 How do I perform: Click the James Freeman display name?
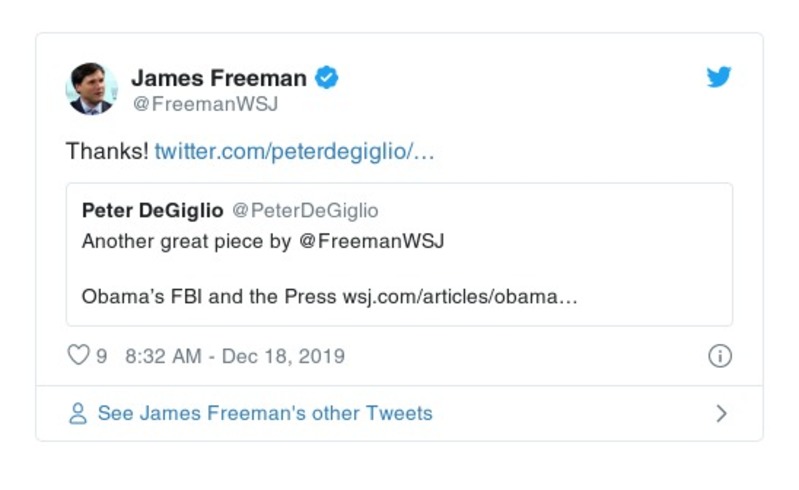219,77
